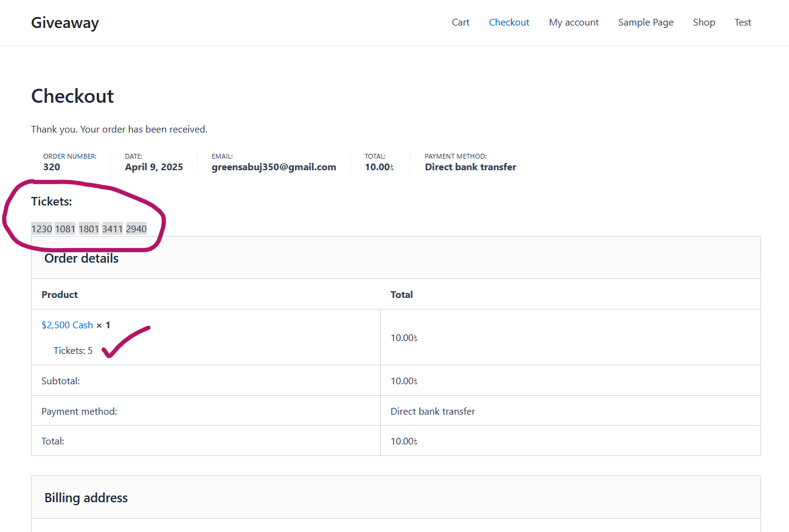Click the Checkout page heading
The width and height of the screenshot is (789, 532).
[72, 96]
